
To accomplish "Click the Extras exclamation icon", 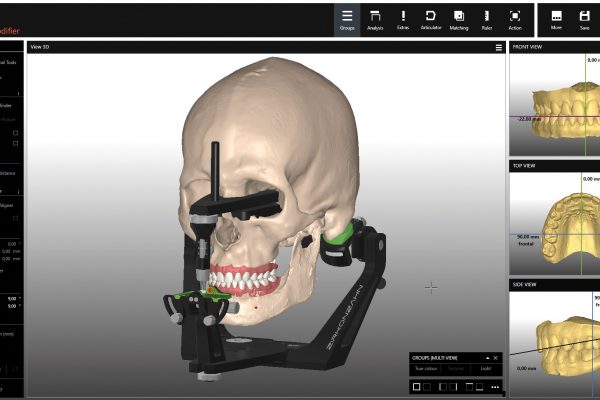I will pyautogui.click(x=403, y=19).
